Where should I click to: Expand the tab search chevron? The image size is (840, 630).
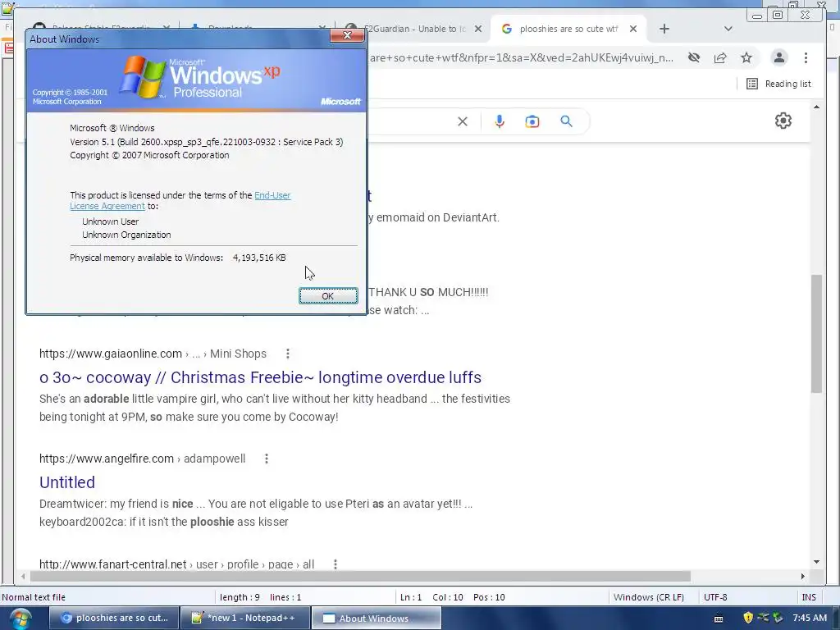click(x=728, y=29)
